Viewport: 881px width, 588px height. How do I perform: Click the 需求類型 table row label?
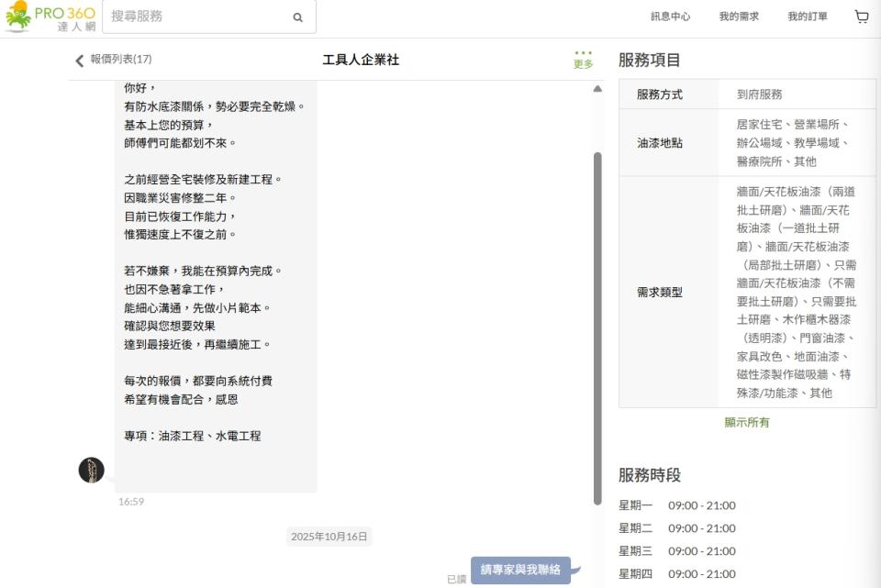click(x=660, y=293)
